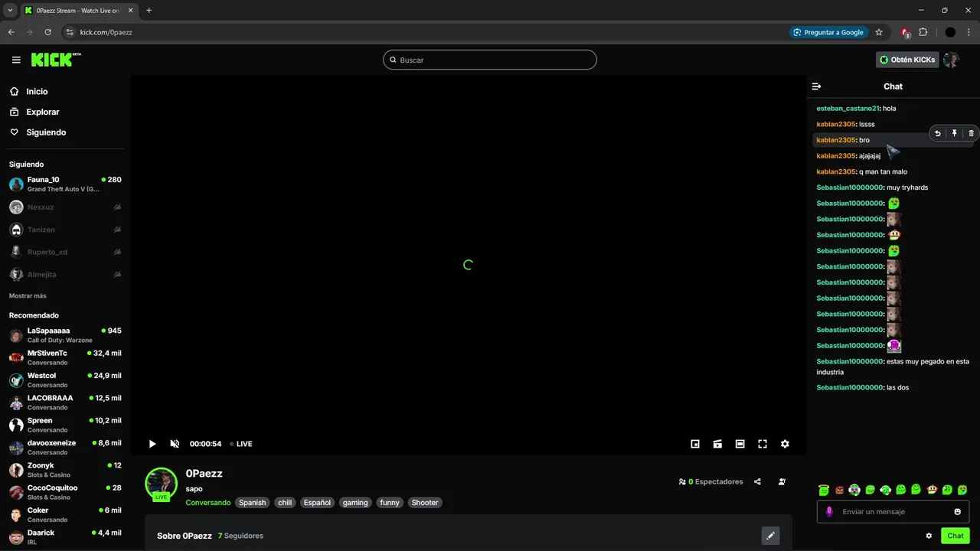This screenshot has height=551, width=980.
Task: Click Obtén KICKs button
Action: click(907, 60)
